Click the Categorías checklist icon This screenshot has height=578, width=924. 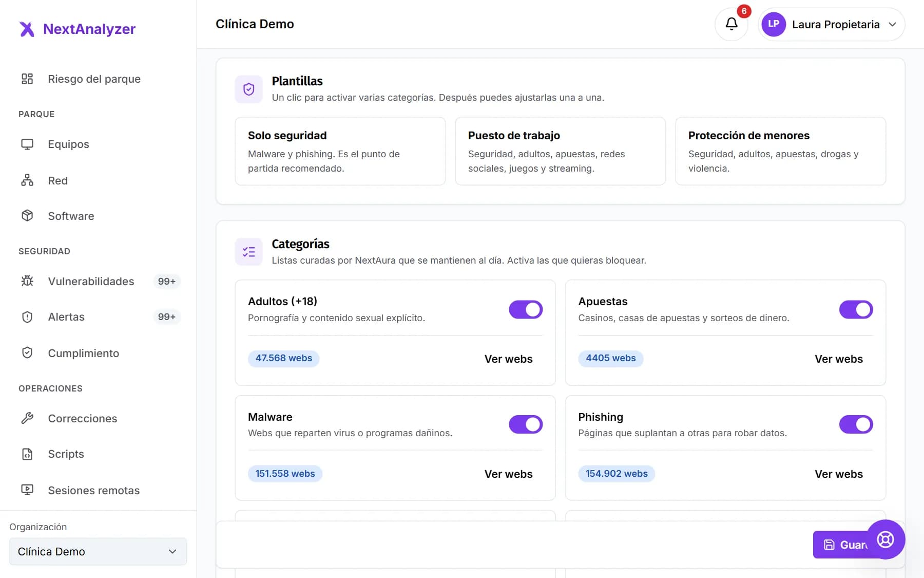pos(249,252)
